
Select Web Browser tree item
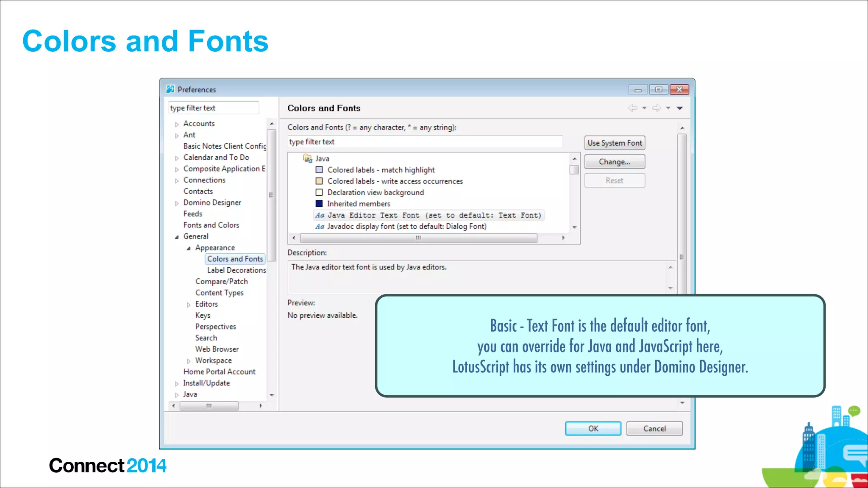pos(217,349)
